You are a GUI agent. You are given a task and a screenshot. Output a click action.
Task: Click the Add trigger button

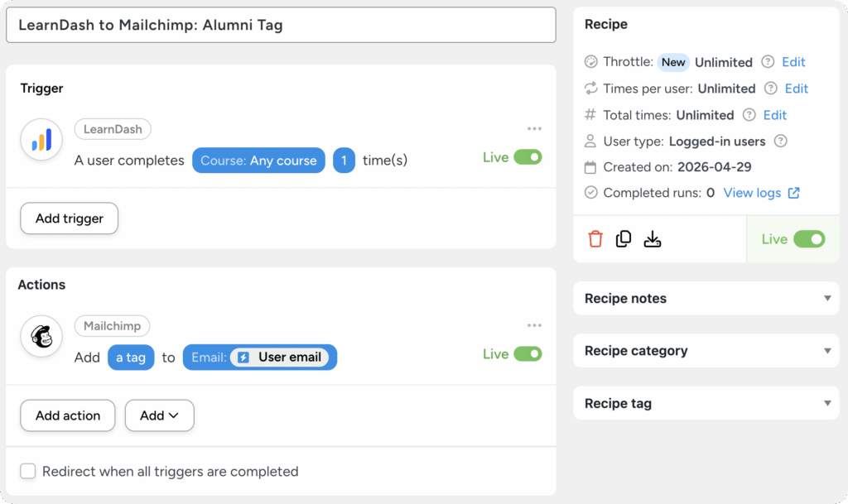69,218
